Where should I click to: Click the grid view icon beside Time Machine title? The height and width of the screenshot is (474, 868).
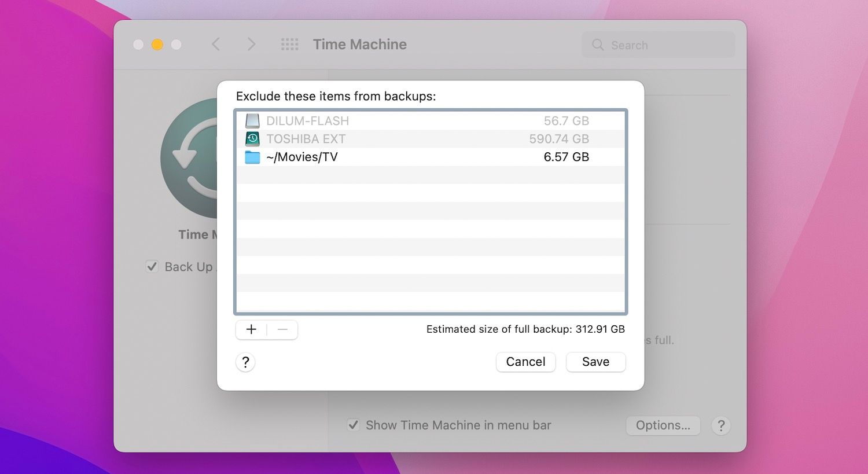pos(289,44)
